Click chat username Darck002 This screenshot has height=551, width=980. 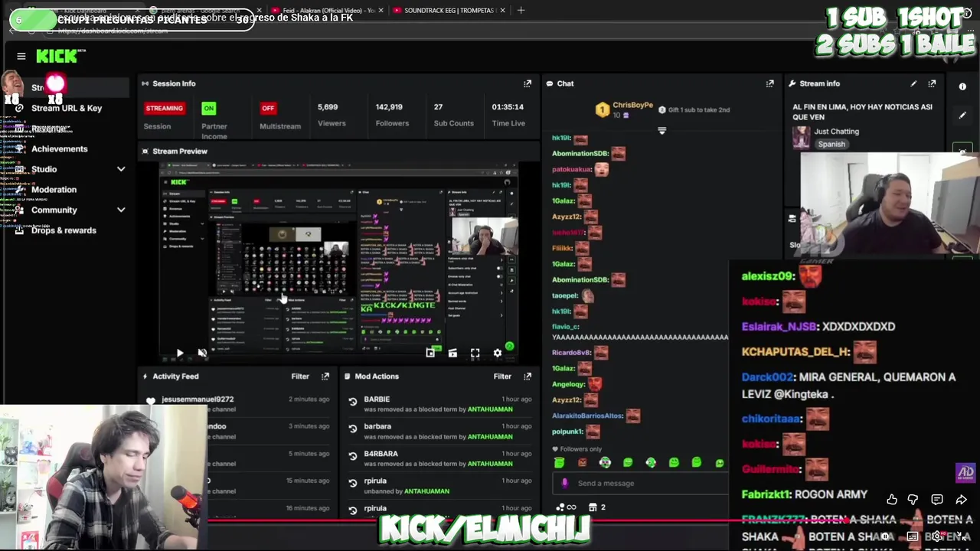(768, 377)
